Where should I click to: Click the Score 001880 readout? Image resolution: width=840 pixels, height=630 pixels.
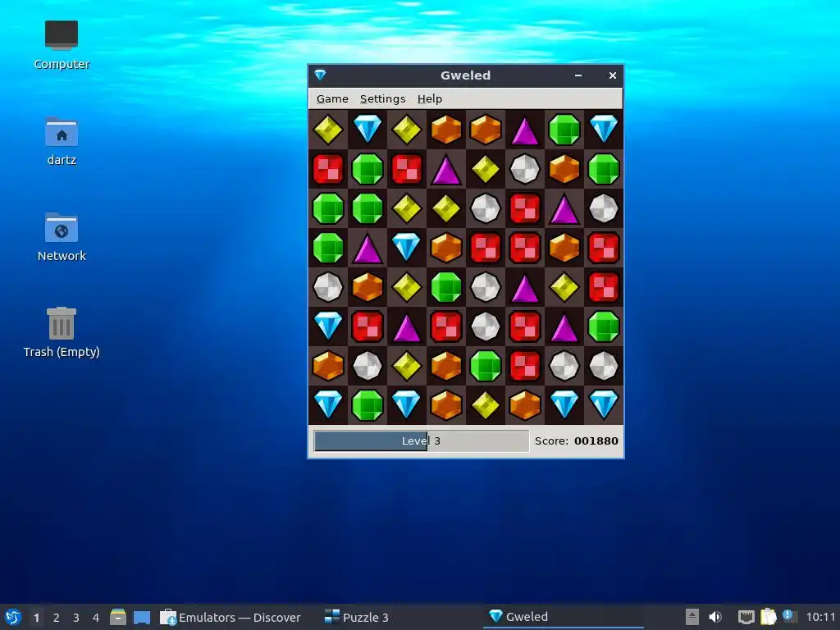[577, 441]
